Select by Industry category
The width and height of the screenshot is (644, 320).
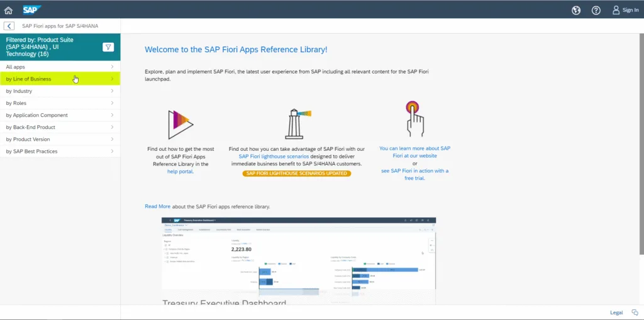[x=60, y=91]
